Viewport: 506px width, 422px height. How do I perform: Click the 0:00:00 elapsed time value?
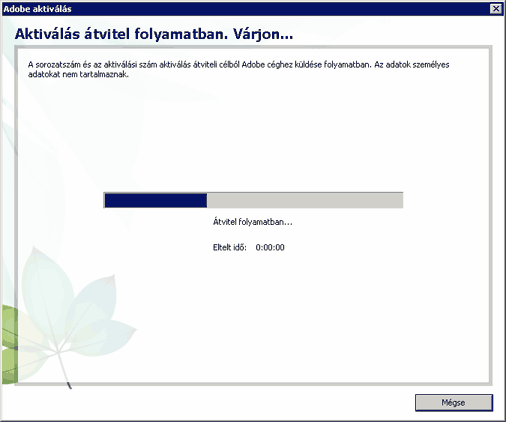pos(270,247)
